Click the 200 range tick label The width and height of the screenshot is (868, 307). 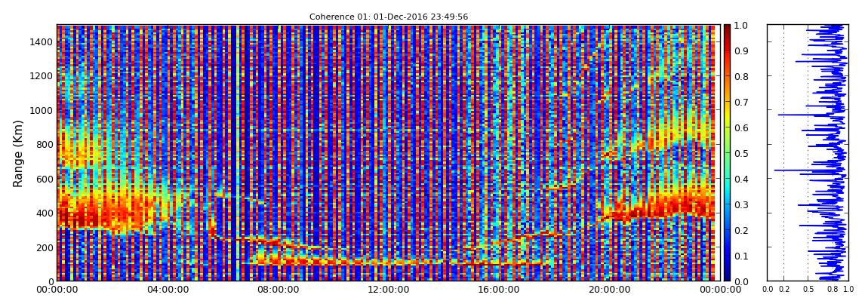pos(44,247)
